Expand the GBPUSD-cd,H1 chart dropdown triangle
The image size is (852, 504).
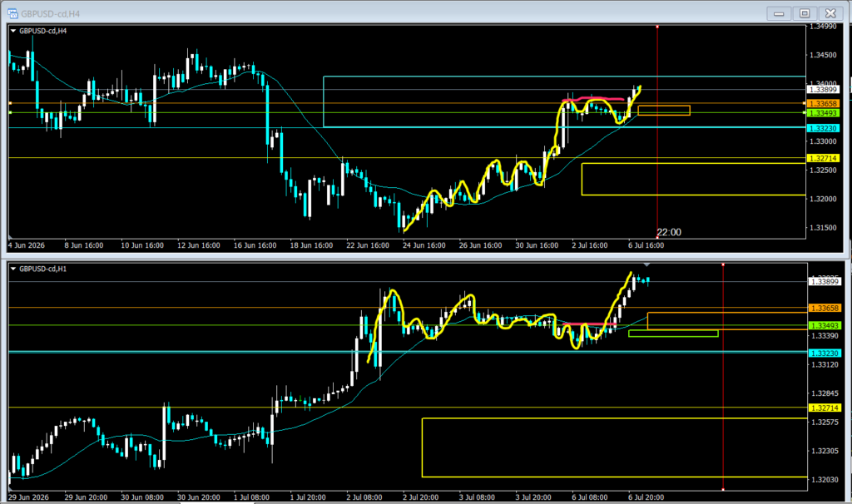click(x=13, y=269)
